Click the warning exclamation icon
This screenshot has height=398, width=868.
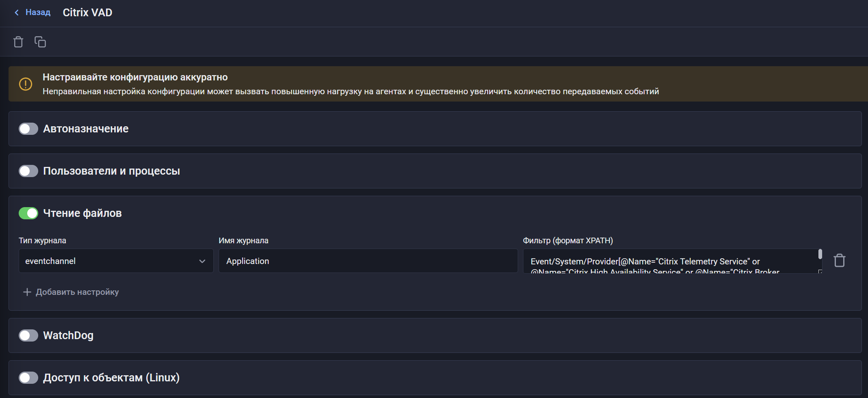26,84
